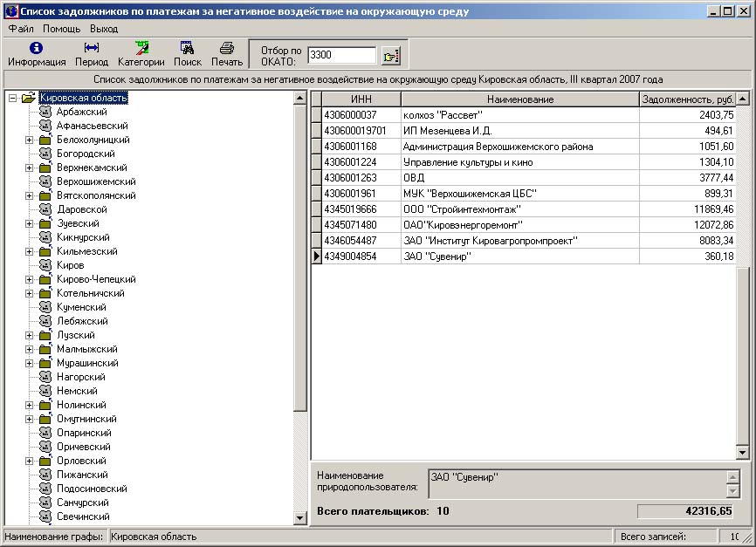This screenshot has width=756, height=547.
Task: Collapse the Кировская область root node
Action: 12,99
